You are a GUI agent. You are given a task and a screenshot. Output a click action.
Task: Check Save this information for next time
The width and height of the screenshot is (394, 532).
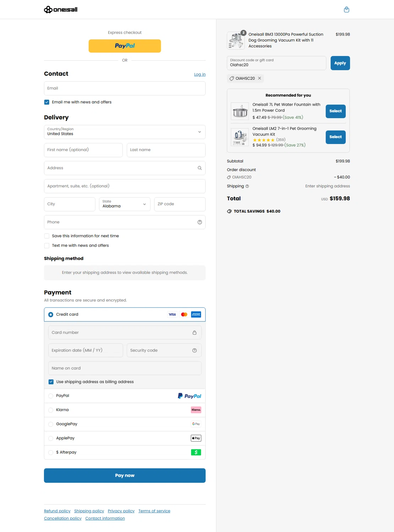tap(46, 236)
